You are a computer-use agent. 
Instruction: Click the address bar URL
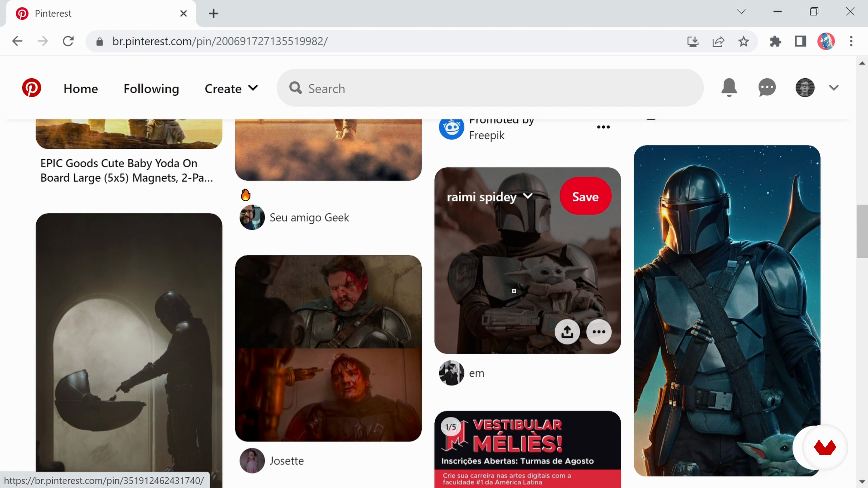click(220, 41)
